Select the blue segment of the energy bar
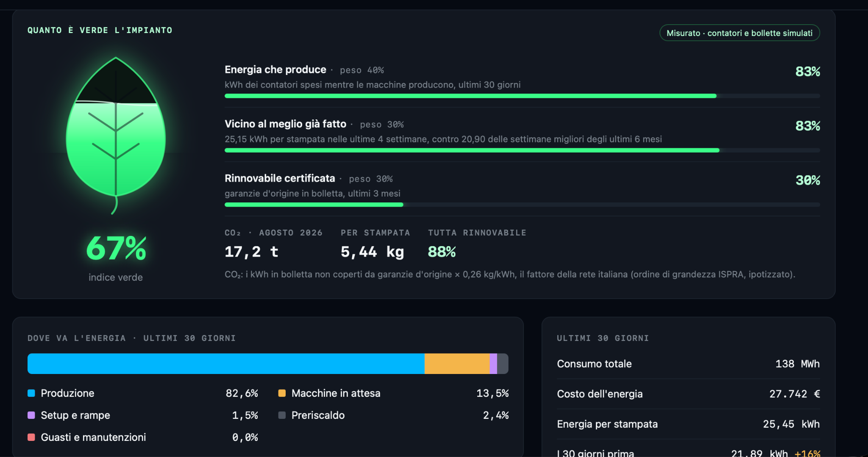 (226, 364)
